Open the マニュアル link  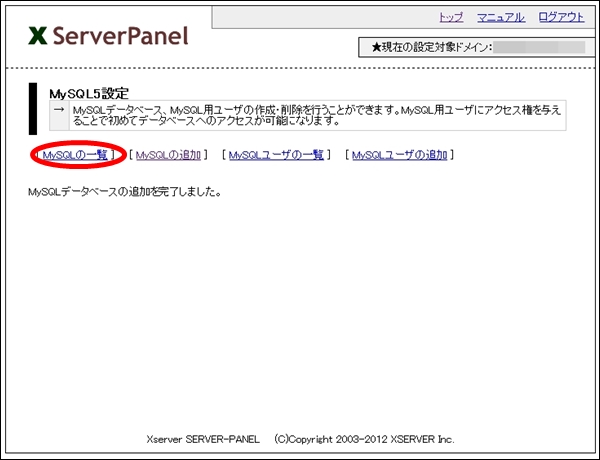point(501,17)
